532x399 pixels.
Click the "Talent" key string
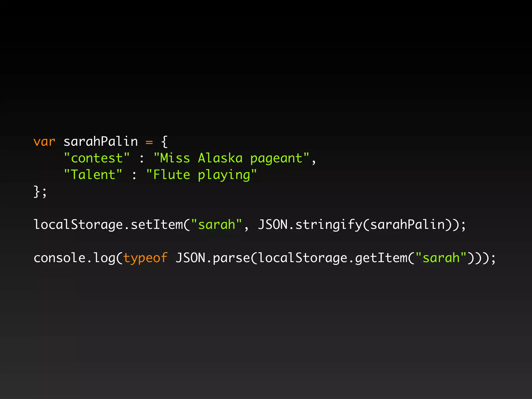93,174
